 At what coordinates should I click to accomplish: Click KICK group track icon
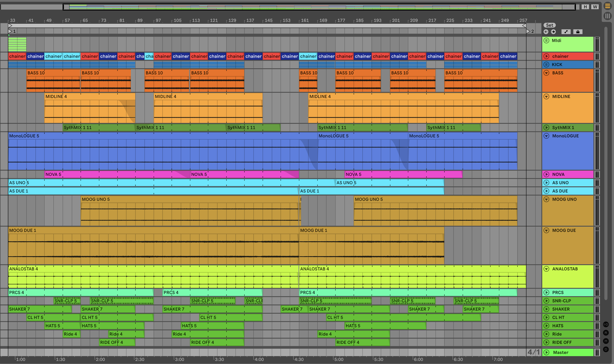[x=546, y=65]
